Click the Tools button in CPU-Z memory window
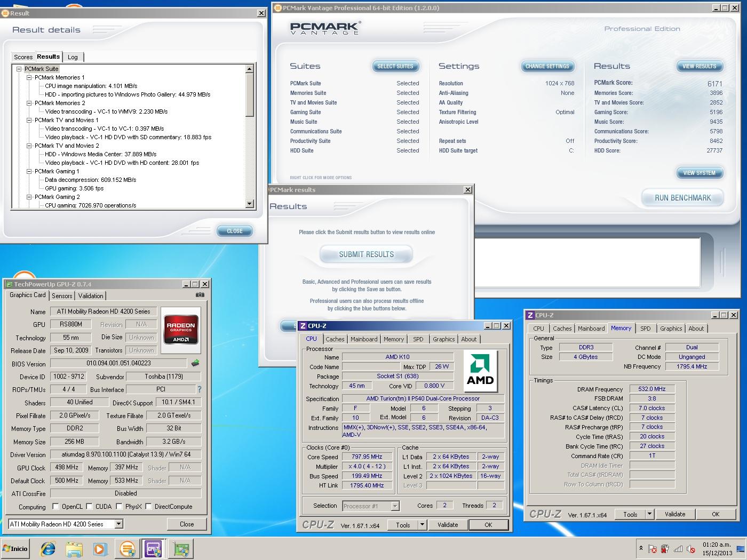Viewport: 747px width, 560px height. (630, 514)
